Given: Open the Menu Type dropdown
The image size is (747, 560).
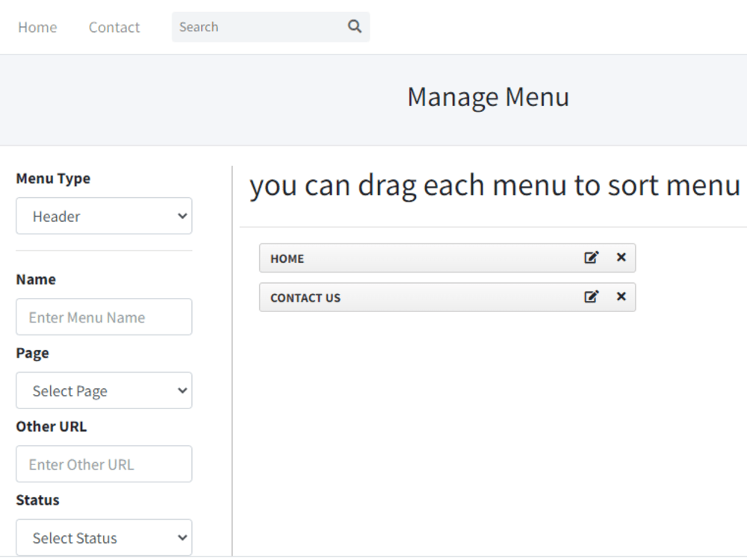Looking at the screenshot, I should 104,216.
